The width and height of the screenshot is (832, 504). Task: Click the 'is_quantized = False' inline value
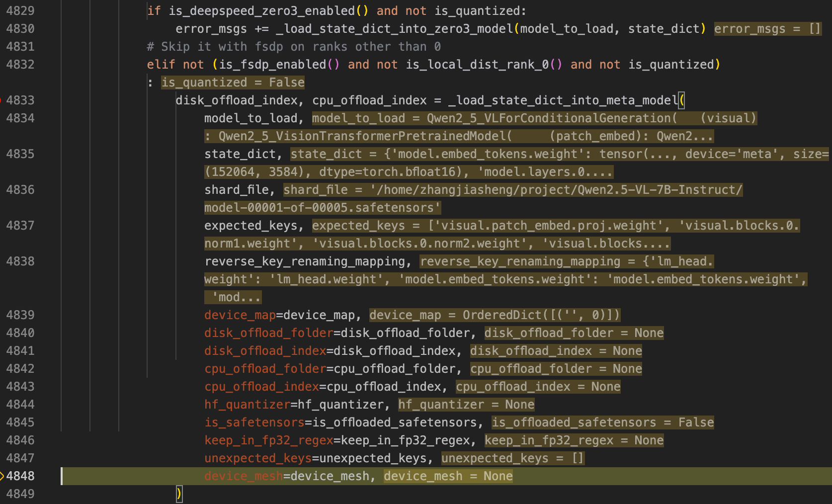[x=233, y=83]
